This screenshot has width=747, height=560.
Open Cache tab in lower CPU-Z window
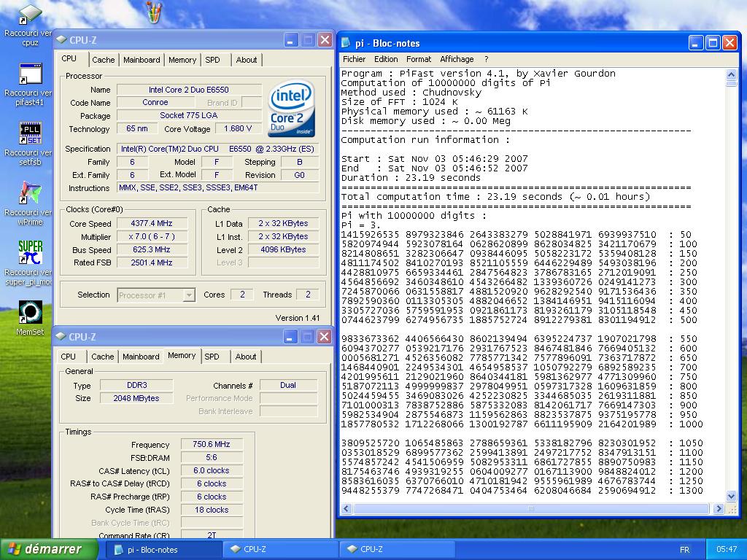102,357
